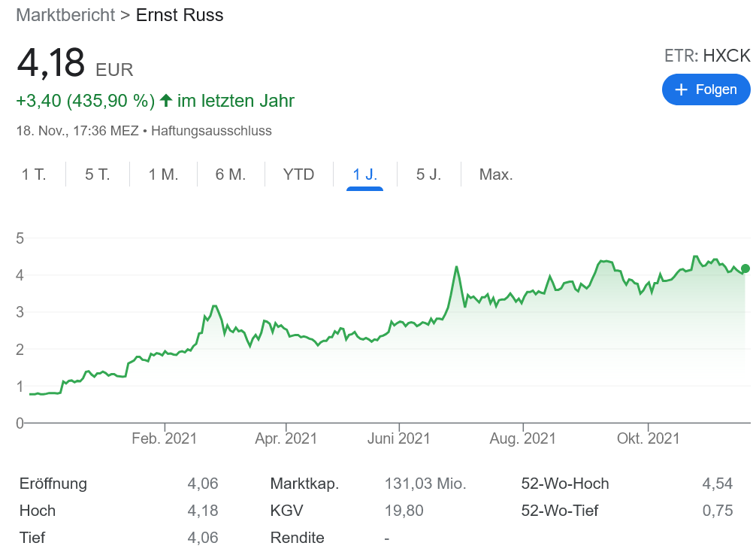
Task: Click the green up arrow icon
Action: (166, 100)
